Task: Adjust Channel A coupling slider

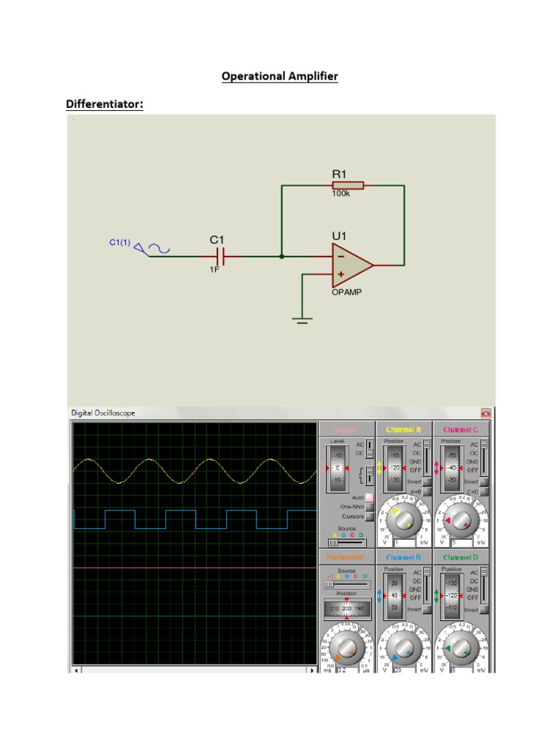Action: (x=427, y=457)
